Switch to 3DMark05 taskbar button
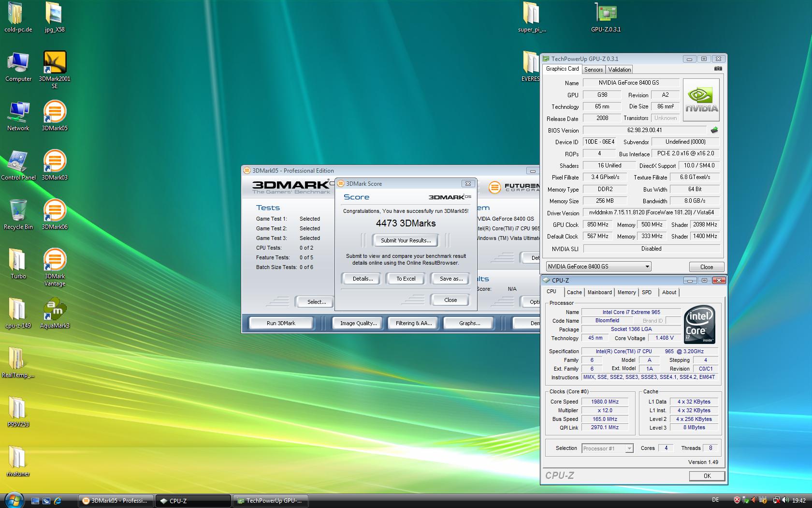The height and width of the screenshot is (508, 812). pyautogui.click(x=116, y=501)
